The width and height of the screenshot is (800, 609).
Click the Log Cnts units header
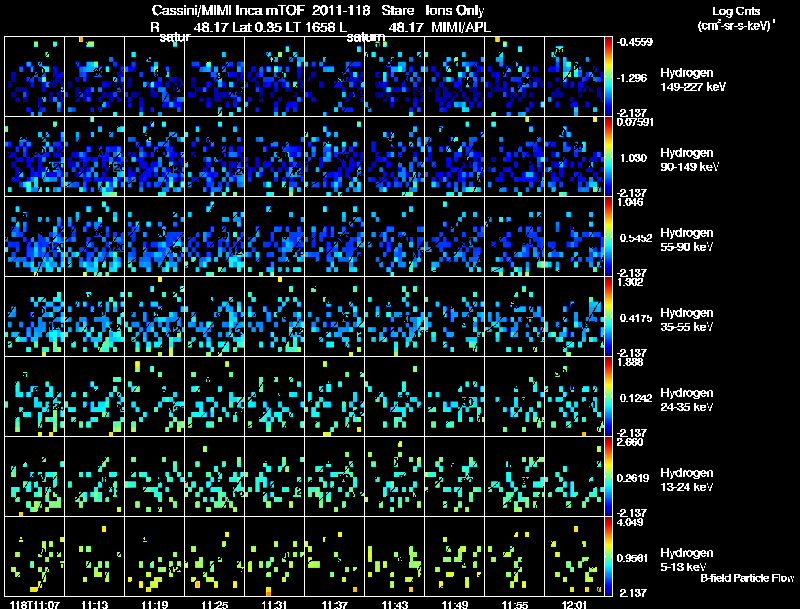[x=736, y=18]
